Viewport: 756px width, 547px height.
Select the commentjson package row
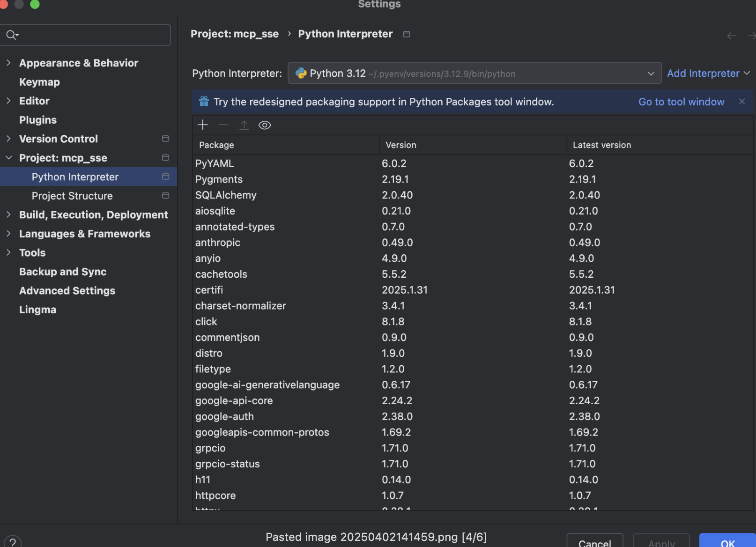tap(473, 337)
